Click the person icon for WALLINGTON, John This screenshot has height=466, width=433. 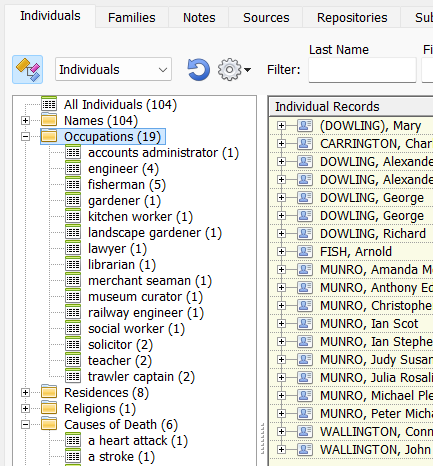[305, 449]
